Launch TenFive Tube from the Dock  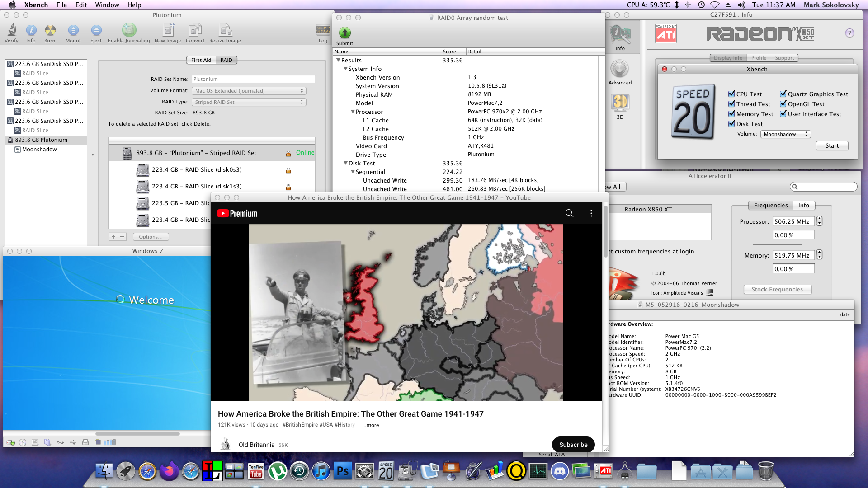[256, 471]
